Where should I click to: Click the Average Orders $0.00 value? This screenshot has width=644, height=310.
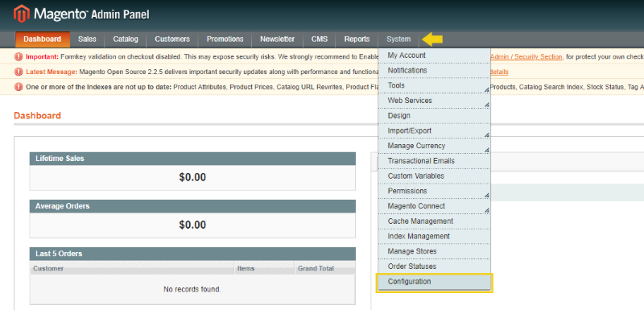pyautogui.click(x=192, y=225)
